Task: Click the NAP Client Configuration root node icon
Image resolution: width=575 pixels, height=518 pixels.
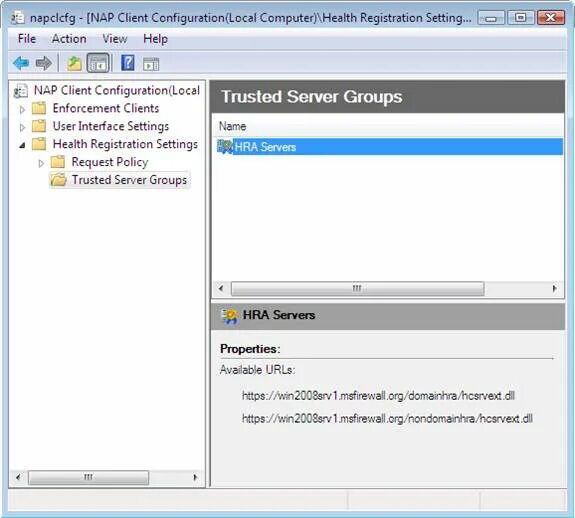Action: click(x=21, y=91)
